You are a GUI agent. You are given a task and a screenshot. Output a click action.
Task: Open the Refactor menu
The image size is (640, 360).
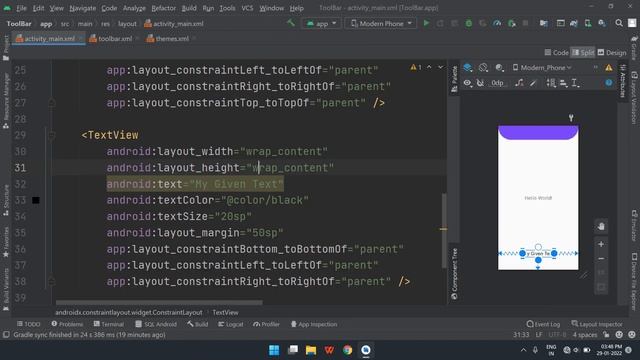[x=163, y=8]
